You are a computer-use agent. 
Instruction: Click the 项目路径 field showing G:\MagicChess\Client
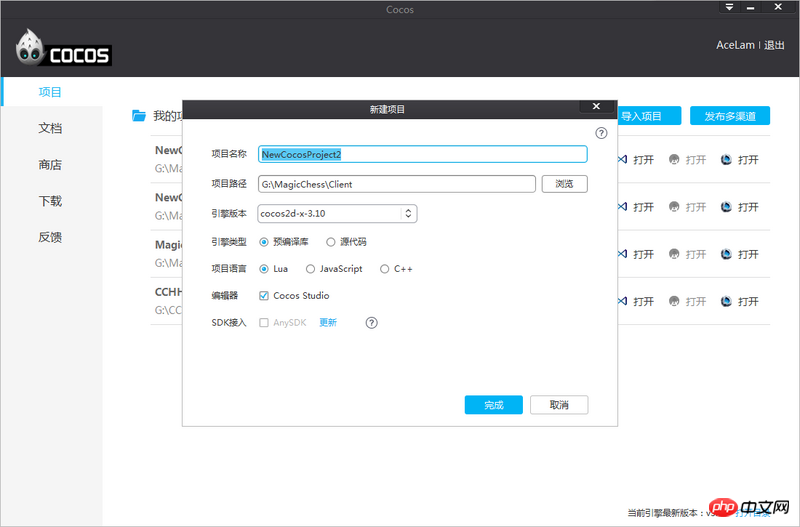396,184
